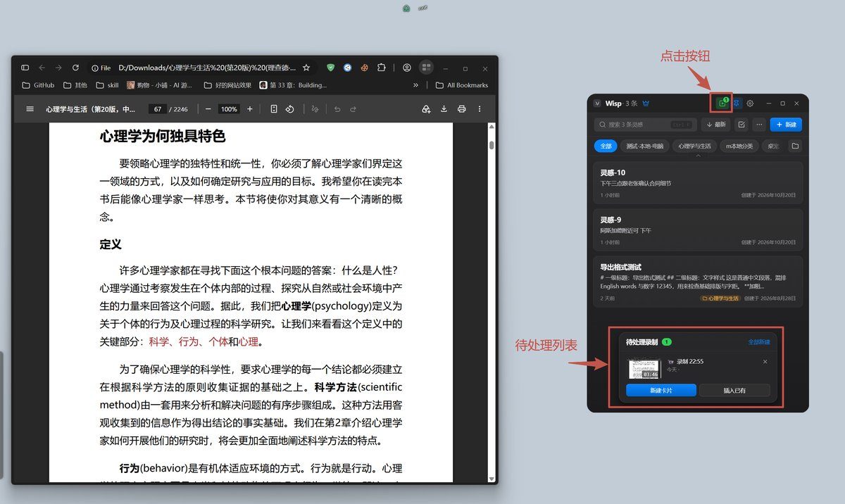Click the PDF redo arrow
This screenshot has height=504, width=845.
[x=353, y=109]
